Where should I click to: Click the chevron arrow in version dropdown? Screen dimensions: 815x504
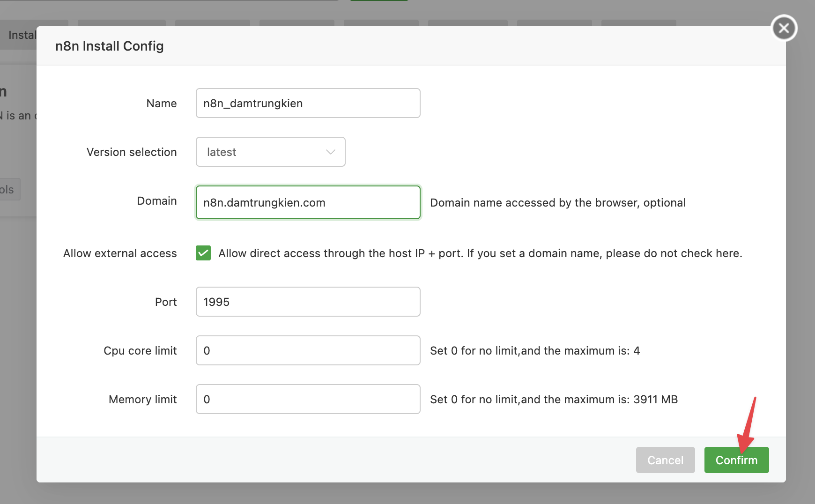point(331,152)
